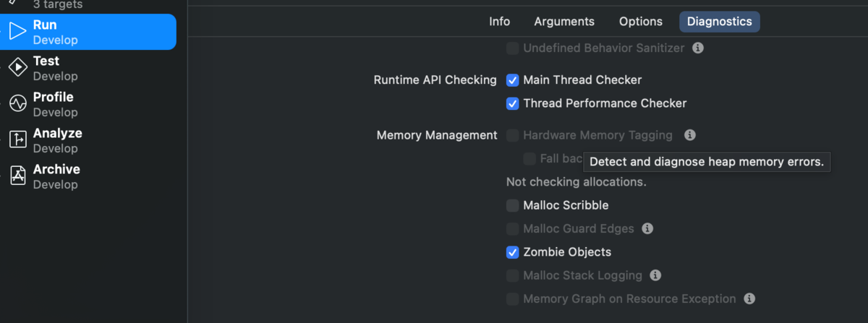Select the Options tab
The height and width of the screenshot is (323, 868).
641,22
